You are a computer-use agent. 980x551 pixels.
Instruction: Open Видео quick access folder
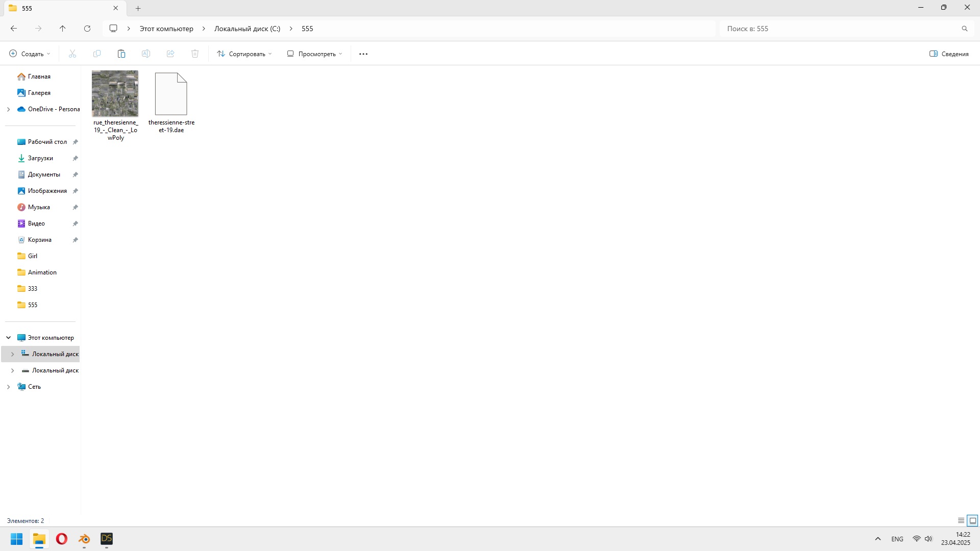(x=36, y=223)
